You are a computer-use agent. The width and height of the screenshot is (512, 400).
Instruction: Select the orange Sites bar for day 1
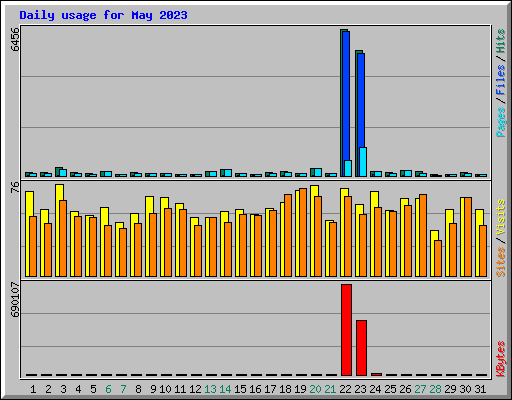[x=33, y=246]
